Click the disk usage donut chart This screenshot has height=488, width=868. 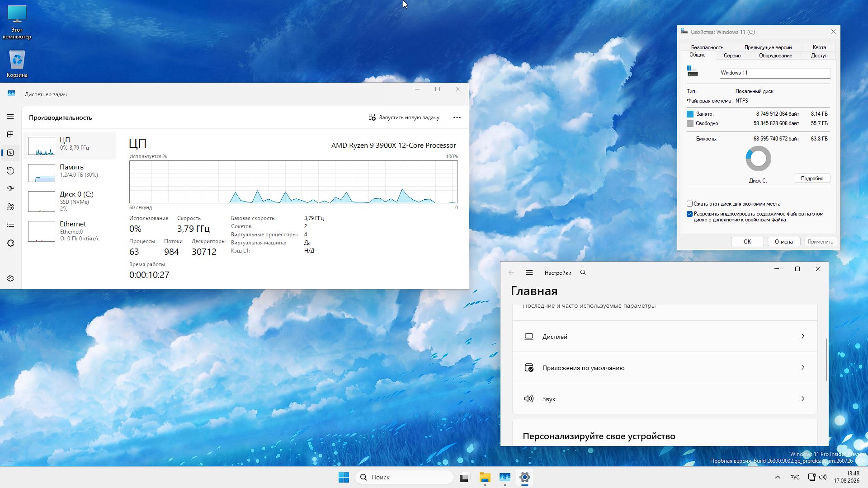coord(758,159)
